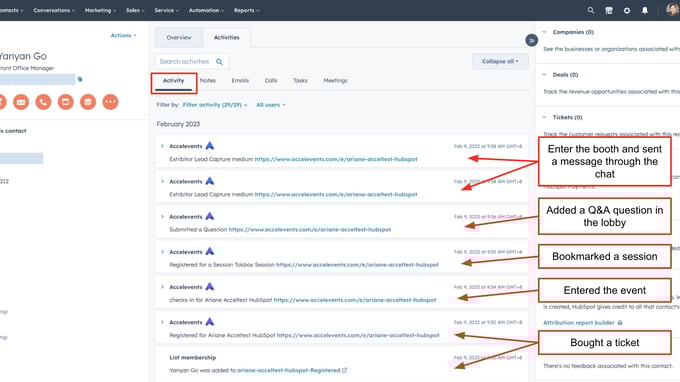
Task: Collapse the Tickets (0) section
Action: (545, 117)
